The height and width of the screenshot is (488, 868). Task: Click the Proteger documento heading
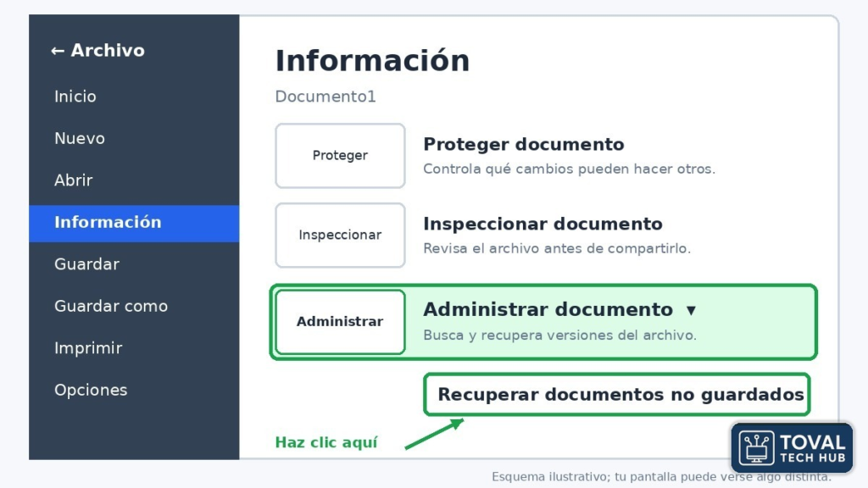[x=524, y=144]
